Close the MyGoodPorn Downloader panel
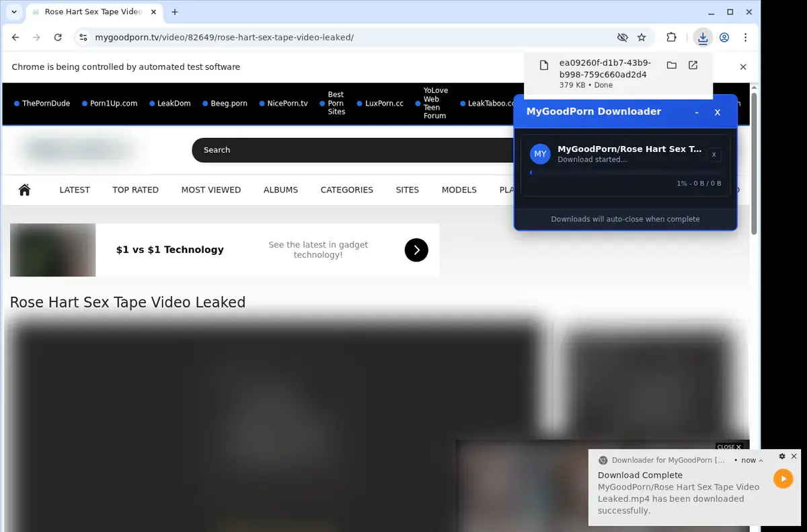The image size is (807, 532). pos(718,112)
